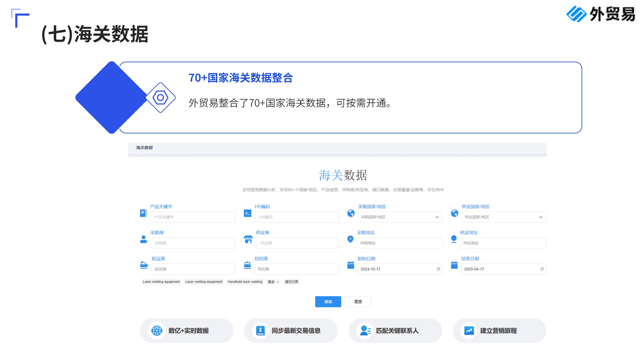This screenshot has height=362, width=644.
Task: Click the product keyword document icon
Action: click(x=143, y=213)
